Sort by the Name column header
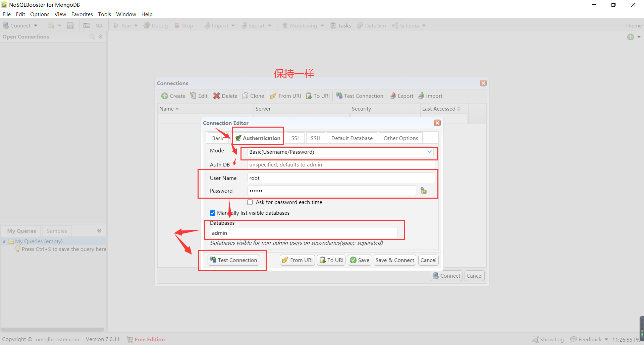 tap(205, 109)
